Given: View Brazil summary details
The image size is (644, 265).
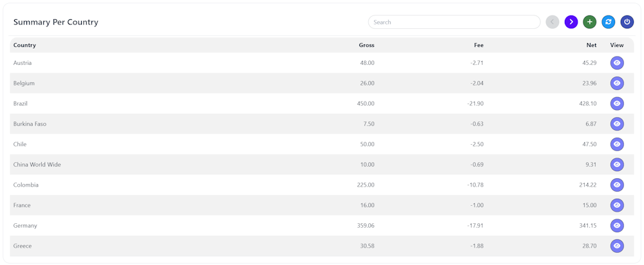Looking at the screenshot, I should [x=617, y=104].
